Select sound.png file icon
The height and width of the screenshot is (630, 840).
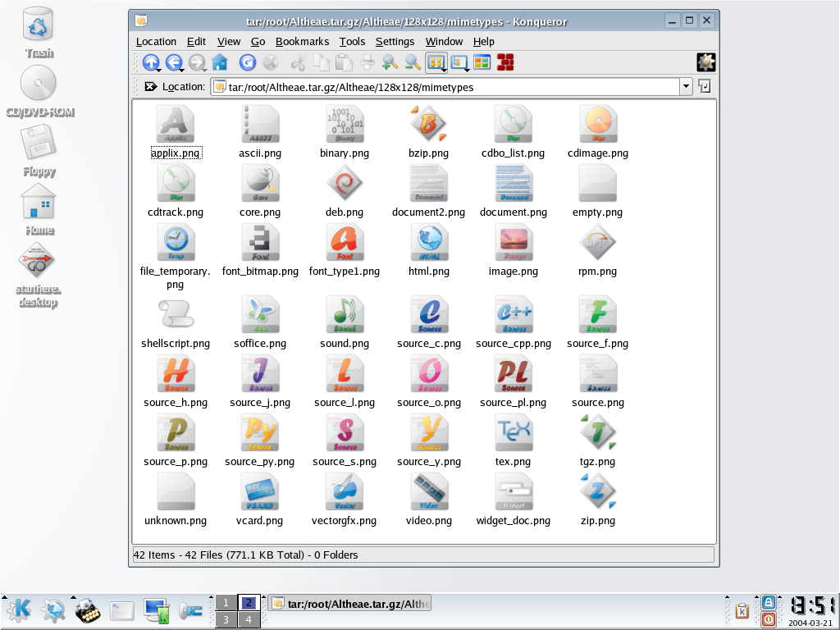[345, 314]
